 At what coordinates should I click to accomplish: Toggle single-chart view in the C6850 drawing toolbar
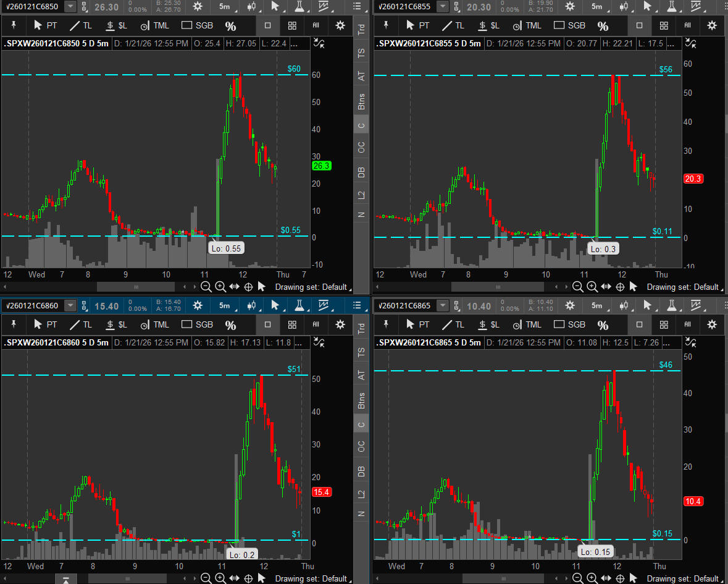(x=267, y=26)
